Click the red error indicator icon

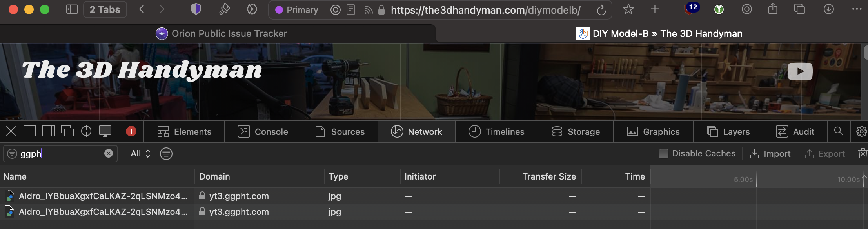coord(131,131)
